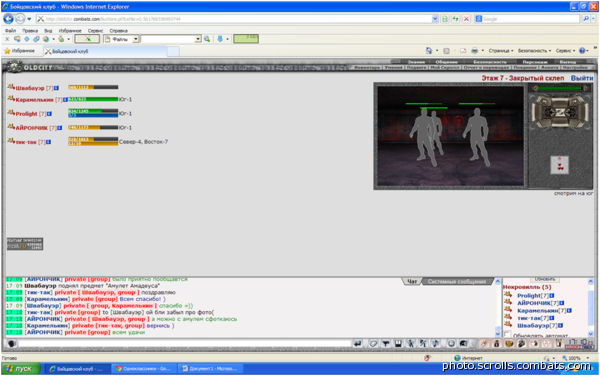This screenshot has width=600, height=376.
Task: Click the 'Выйти' link to leave dungeon
Action: [x=582, y=78]
